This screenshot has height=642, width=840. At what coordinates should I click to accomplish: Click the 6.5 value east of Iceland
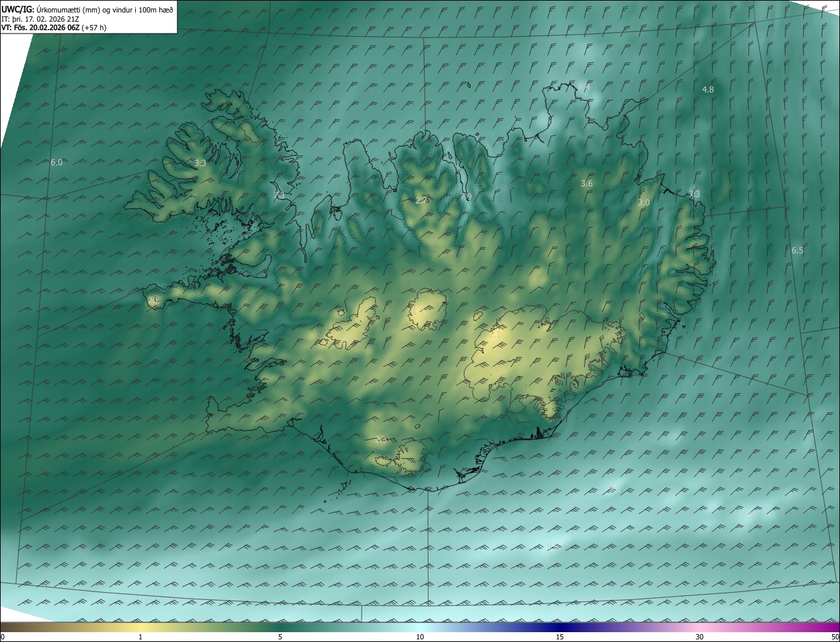tap(797, 250)
